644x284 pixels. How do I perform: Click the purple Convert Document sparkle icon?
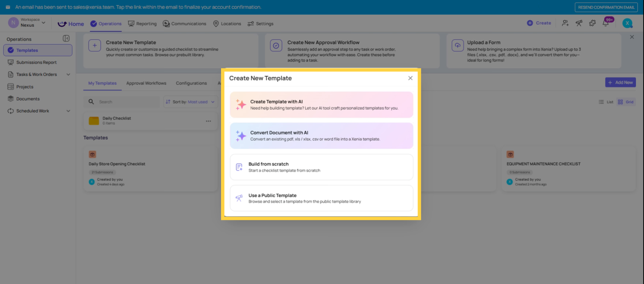click(x=241, y=136)
